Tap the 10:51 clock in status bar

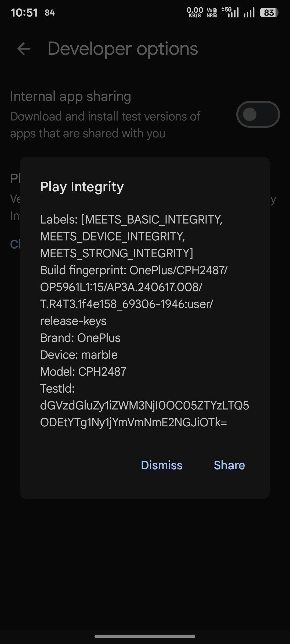(24, 13)
